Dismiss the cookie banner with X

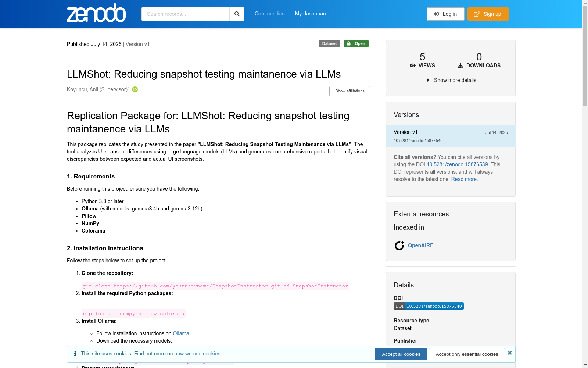click(510, 353)
